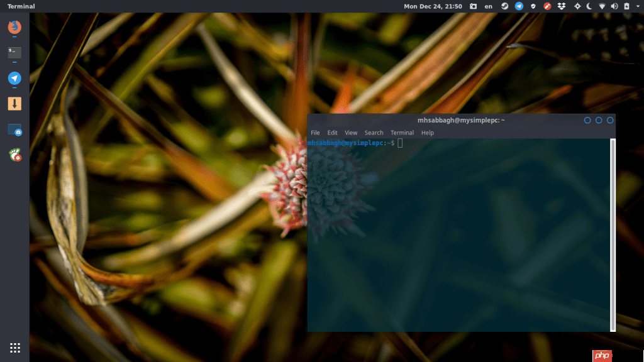Image resolution: width=644 pixels, height=362 pixels.
Task: Click the Terminal icon in the dock
Action: click(14, 53)
